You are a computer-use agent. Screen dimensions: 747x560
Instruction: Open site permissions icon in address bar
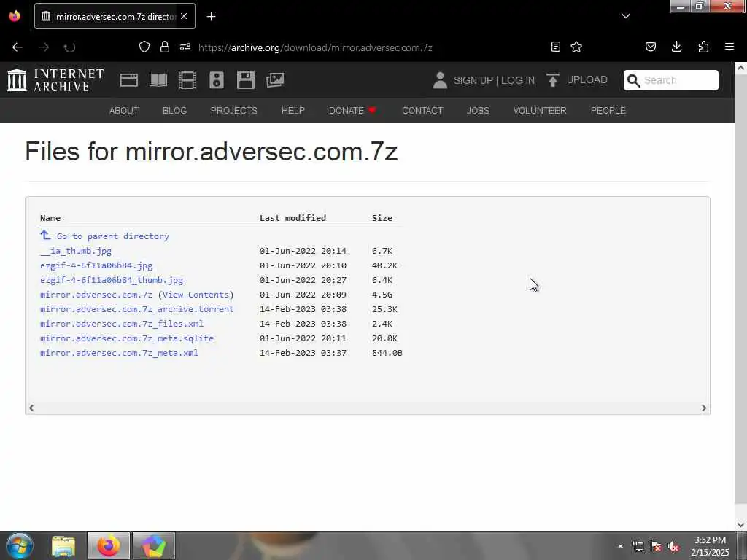(185, 47)
